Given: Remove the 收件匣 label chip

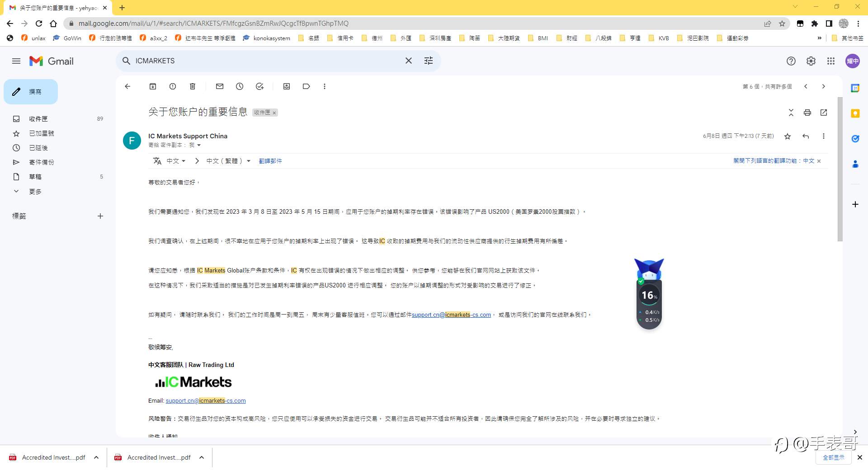Looking at the screenshot, I should tap(274, 113).
